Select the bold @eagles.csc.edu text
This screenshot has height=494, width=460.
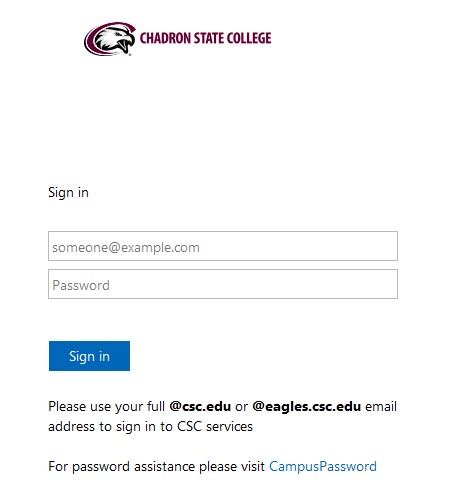[x=306, y=407]
